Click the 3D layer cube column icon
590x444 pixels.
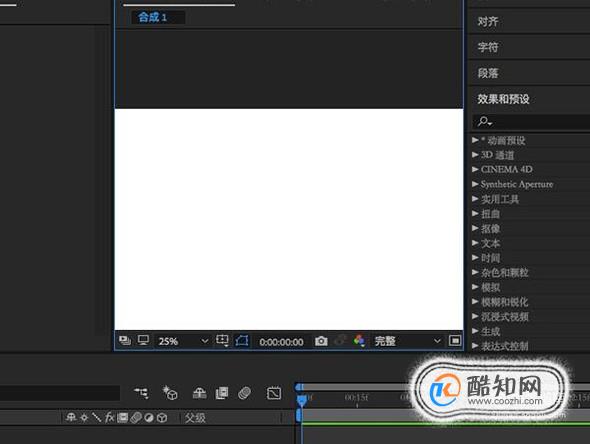[x=162, y=418]
